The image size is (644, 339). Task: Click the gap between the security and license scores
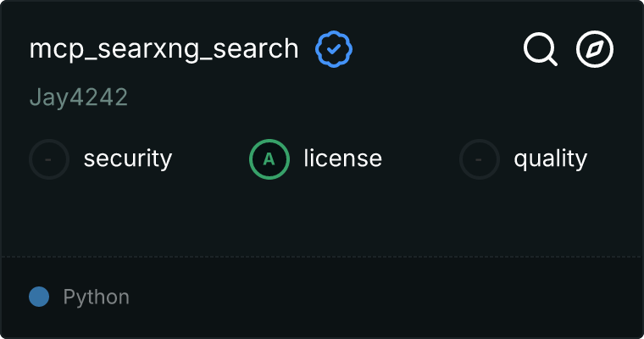click(210, 158)
